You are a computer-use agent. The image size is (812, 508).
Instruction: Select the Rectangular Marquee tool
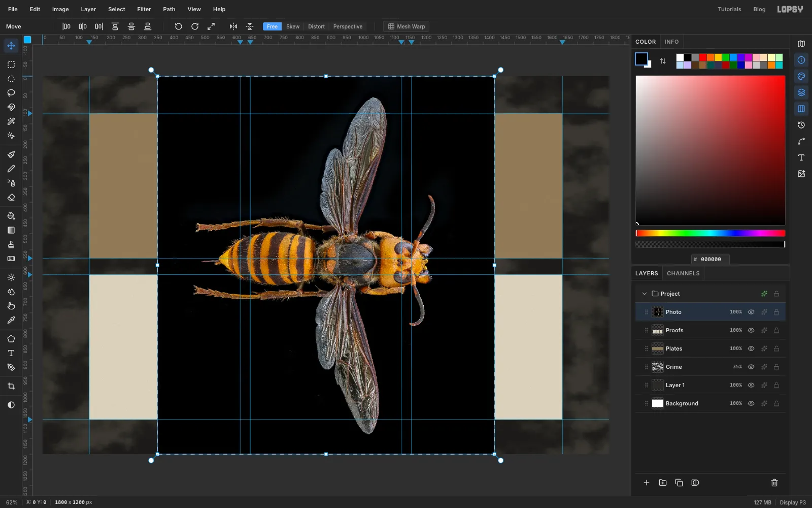click(x=11, y=65)
